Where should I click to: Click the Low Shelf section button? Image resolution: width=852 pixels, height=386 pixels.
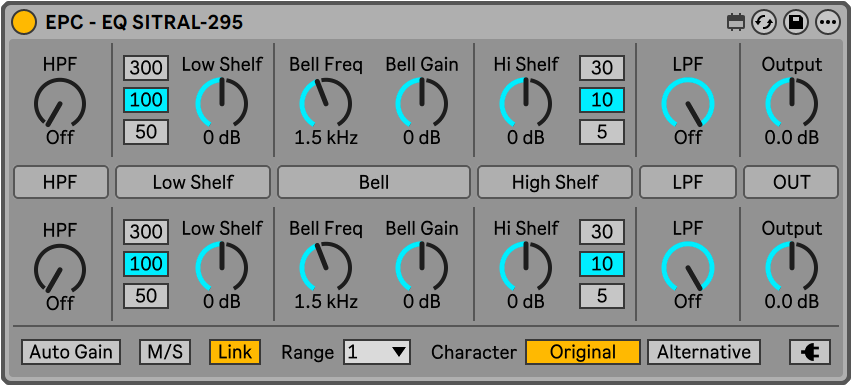pyautogui.click(x=193, y=182)
